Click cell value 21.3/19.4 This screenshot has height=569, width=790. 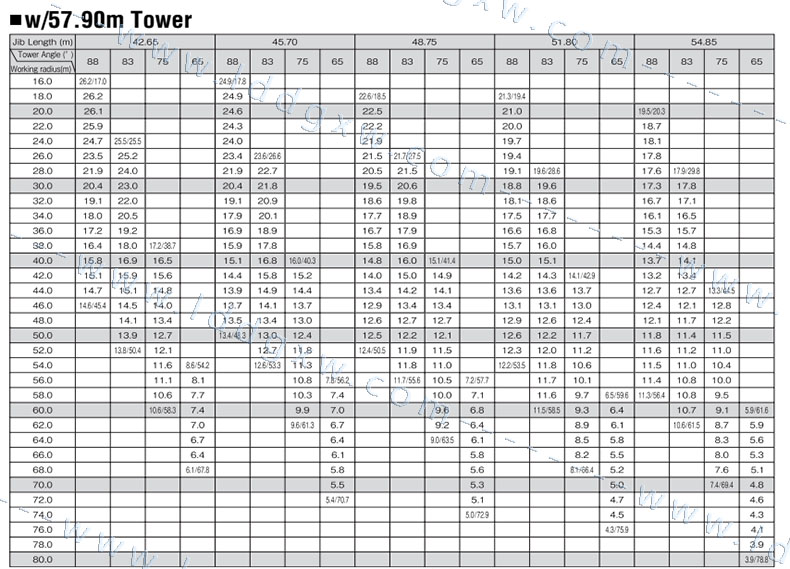pyautogui.click(x=512, y=96)
